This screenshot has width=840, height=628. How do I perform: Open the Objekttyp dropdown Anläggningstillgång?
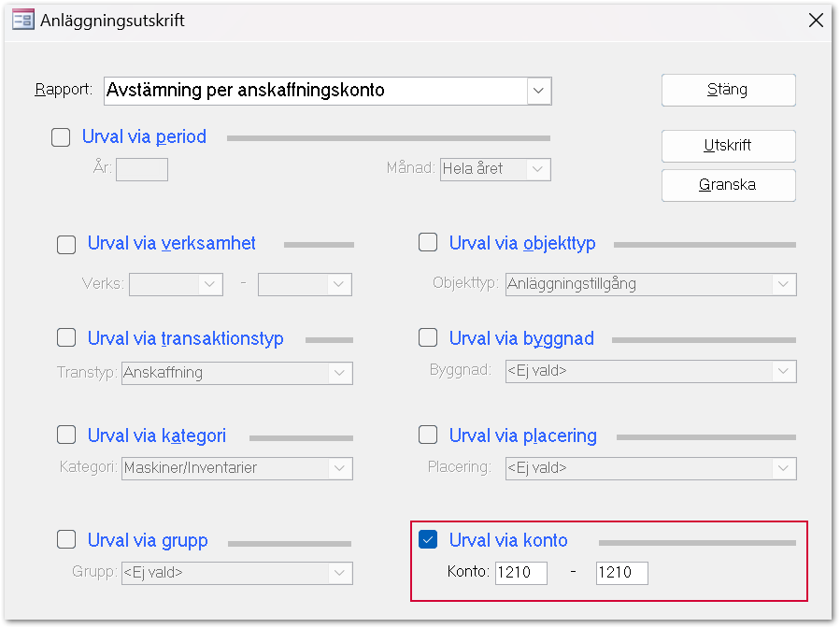pos(783,284)
